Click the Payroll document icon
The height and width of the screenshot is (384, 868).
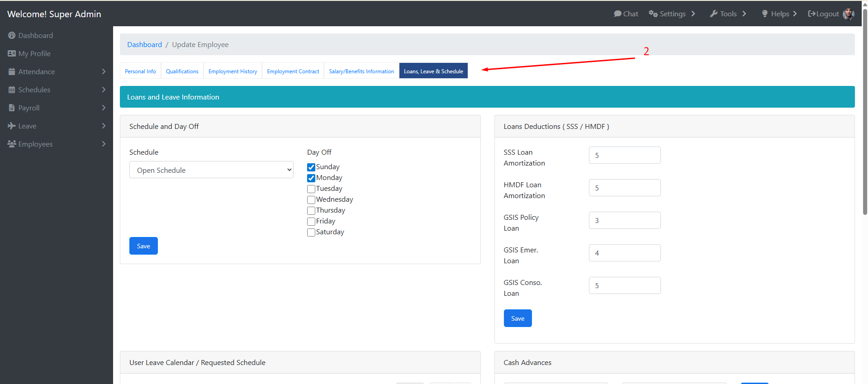click(x=12, y=108)
